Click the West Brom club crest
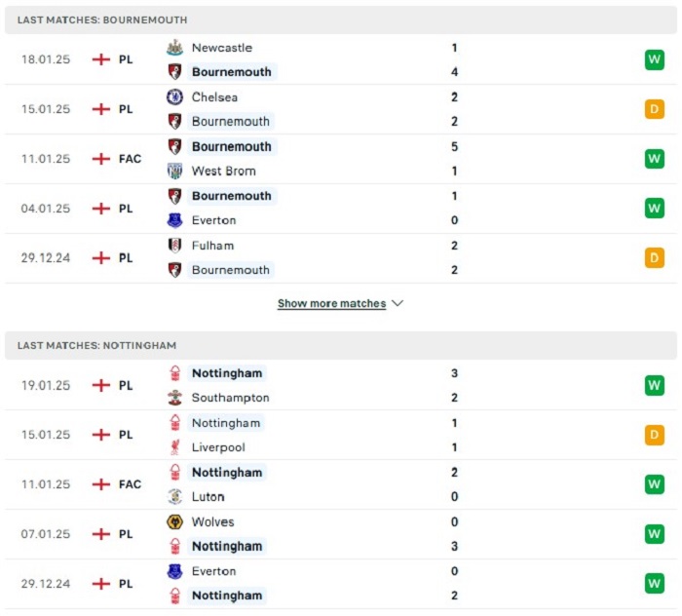This screenshot has height=616, width=682. point(174,171)
